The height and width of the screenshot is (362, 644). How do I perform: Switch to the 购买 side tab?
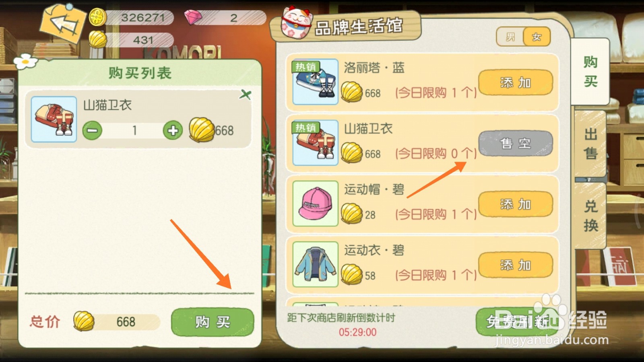pyautogui.click(x=590, y=72)
